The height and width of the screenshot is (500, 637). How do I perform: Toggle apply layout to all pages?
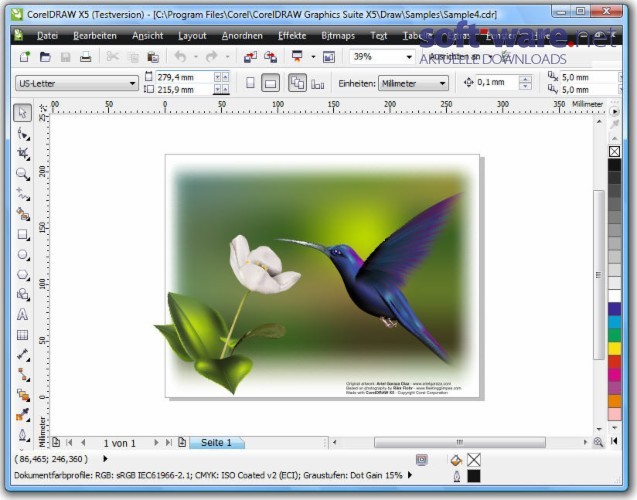pyautogui.click(x=297, y=83)
